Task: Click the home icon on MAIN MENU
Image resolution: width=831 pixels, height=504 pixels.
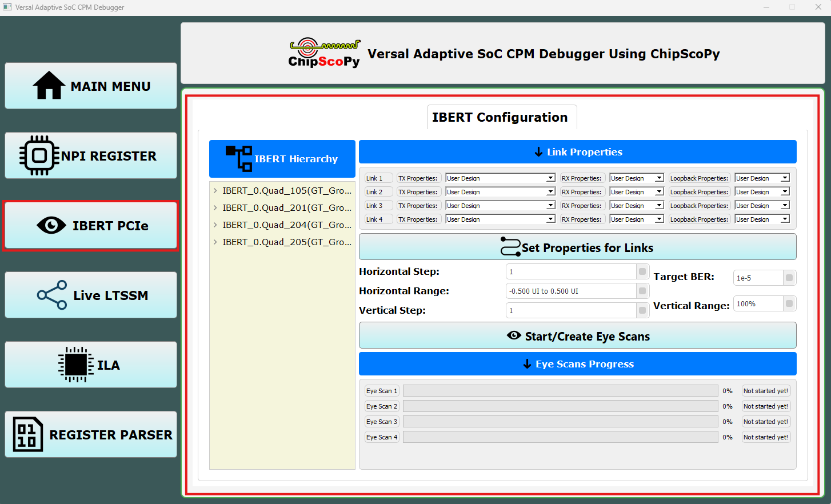Action: coord(49,86)
